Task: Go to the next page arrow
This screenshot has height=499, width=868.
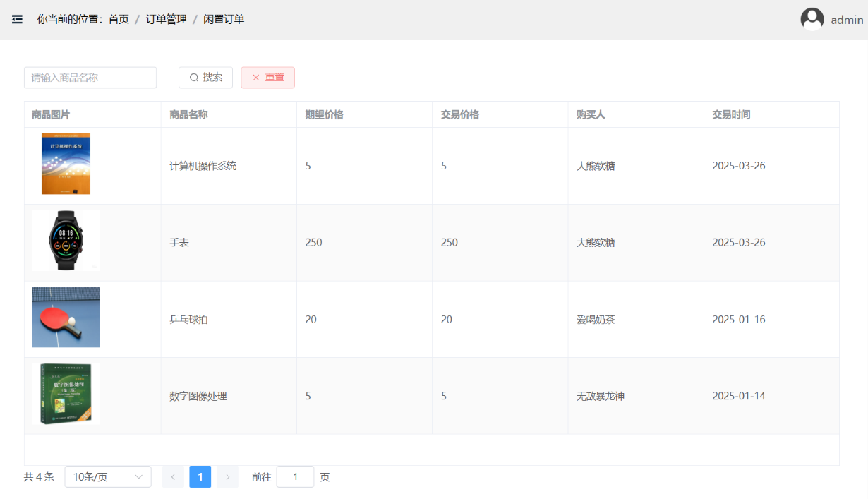Action: coord(227,477)
